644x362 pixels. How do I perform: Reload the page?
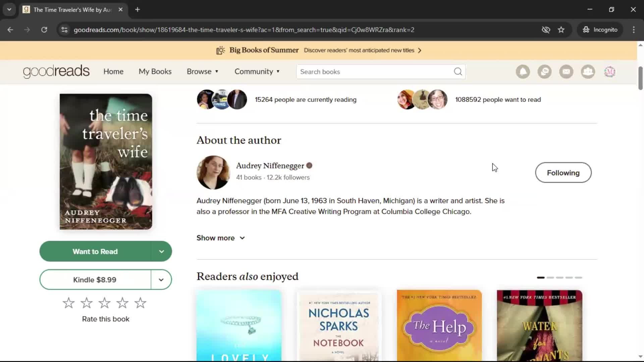44,30
